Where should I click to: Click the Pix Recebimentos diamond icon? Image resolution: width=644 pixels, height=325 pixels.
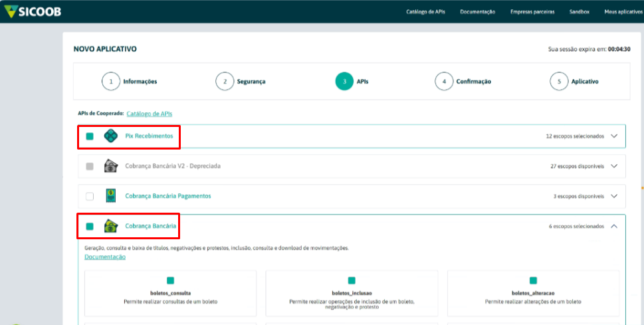pyautogui.click(x=111, y=136)
